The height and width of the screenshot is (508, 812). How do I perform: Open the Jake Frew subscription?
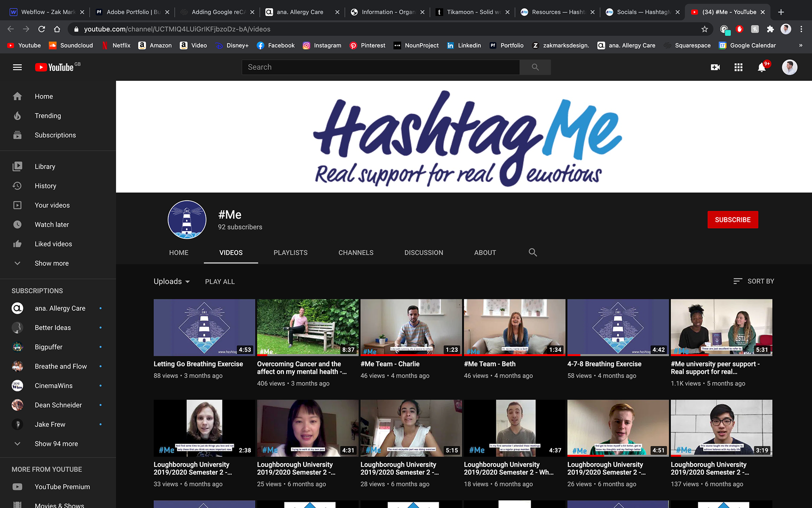click(58, 424)
